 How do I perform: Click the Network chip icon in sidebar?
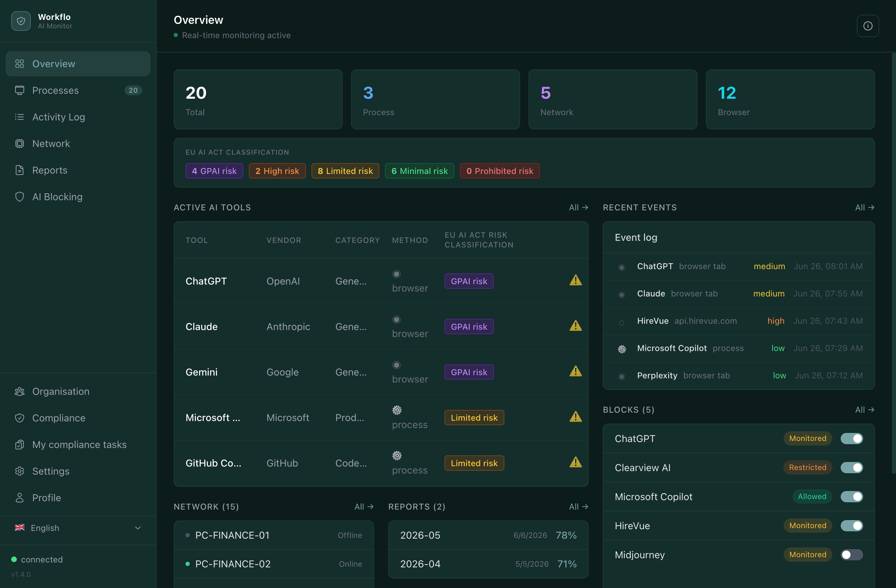coord(20,143)
